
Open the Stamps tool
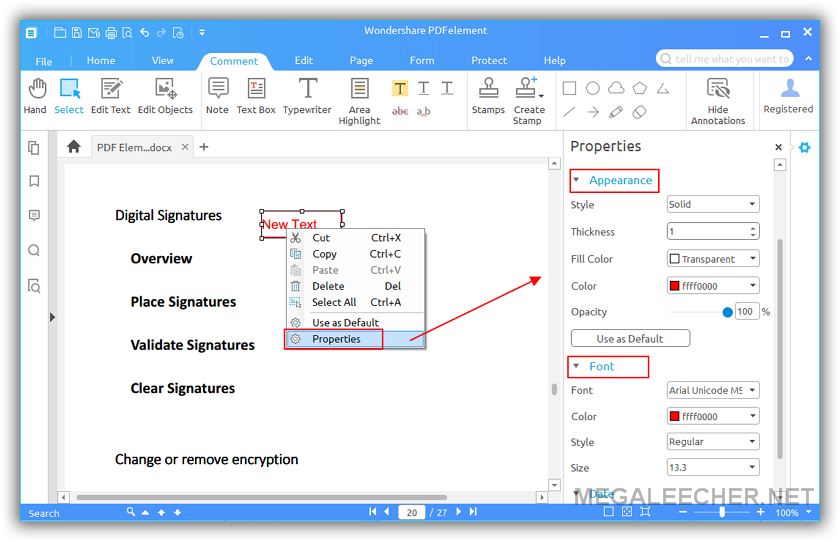tap(488, 96)
